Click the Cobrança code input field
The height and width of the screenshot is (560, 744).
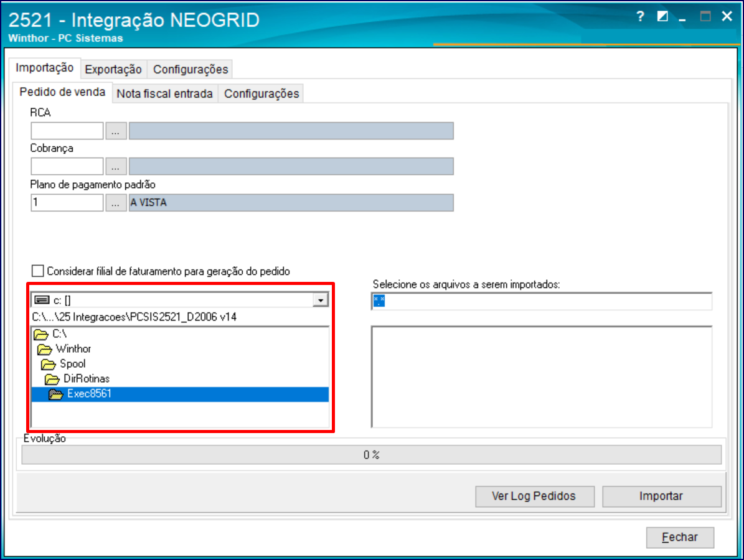tap(67, 166)
